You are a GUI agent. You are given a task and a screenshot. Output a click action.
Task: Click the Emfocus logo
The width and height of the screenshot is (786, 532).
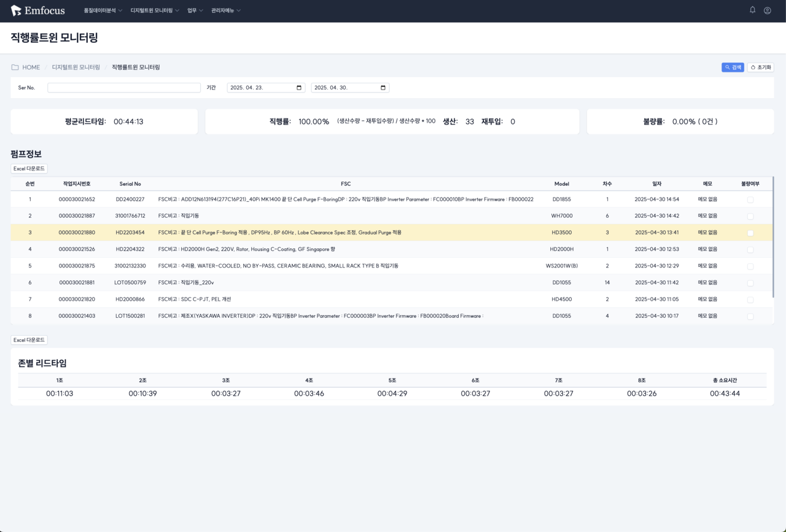coord(37,10)
